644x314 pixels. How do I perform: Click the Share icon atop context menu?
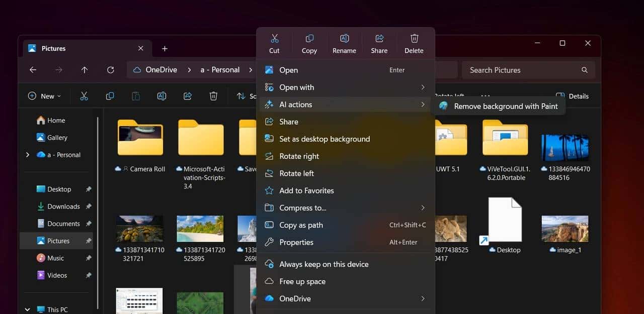(x=379, y=39)
